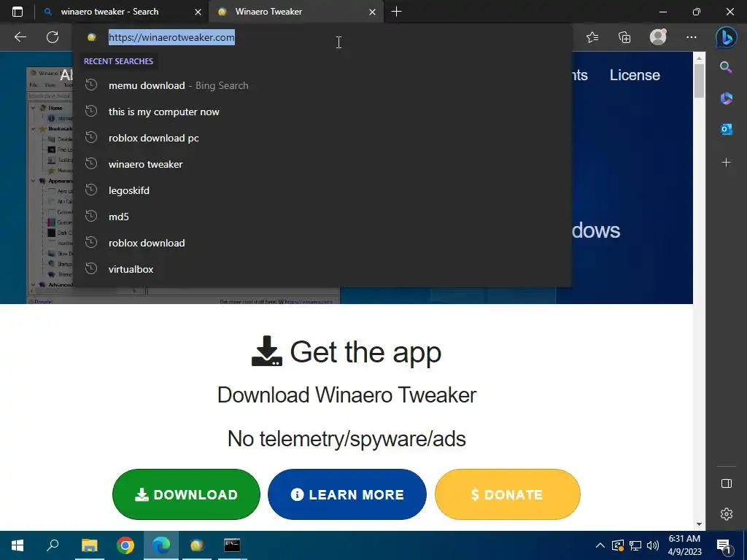Open Microsoft 365 sidebar icon
This screenshot has width=747, height=560.
coord(726,98)
